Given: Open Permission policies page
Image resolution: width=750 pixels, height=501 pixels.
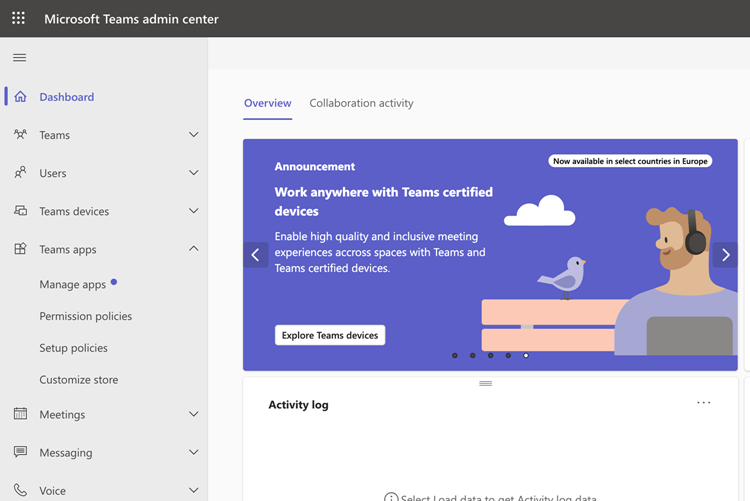Looking at the screenshot, I should click(85, 316).
